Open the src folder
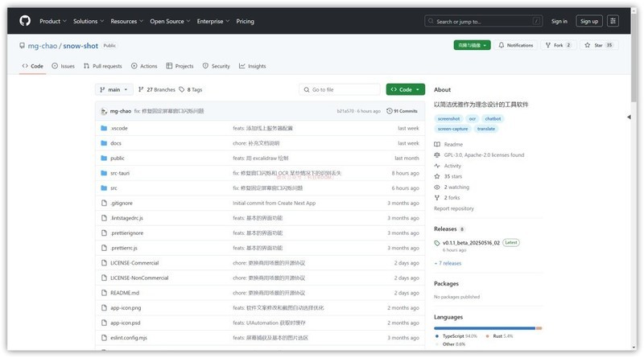 pos(114,188)
